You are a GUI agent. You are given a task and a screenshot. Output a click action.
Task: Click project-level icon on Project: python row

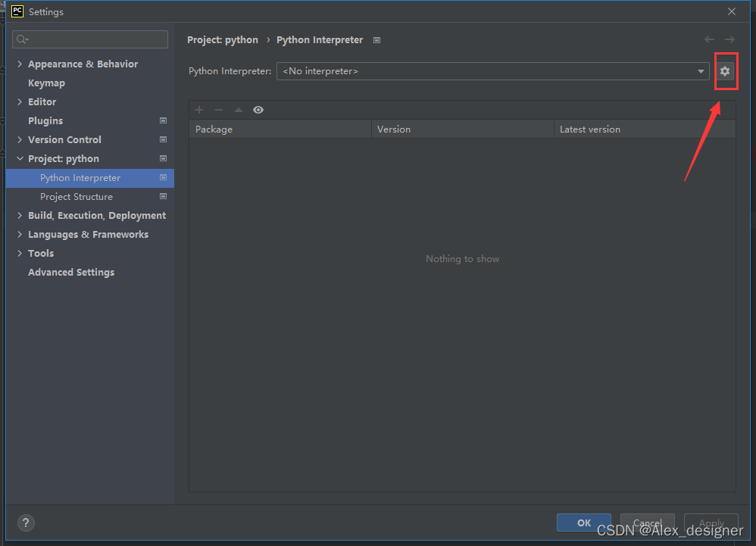pyautogui.click(x=163, y=158)
